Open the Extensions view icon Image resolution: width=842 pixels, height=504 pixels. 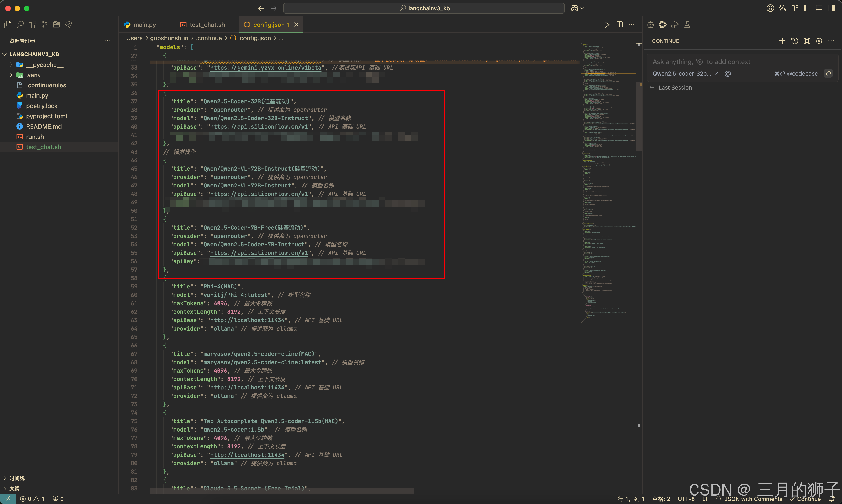pyautogui.click(x=32, y=25)
